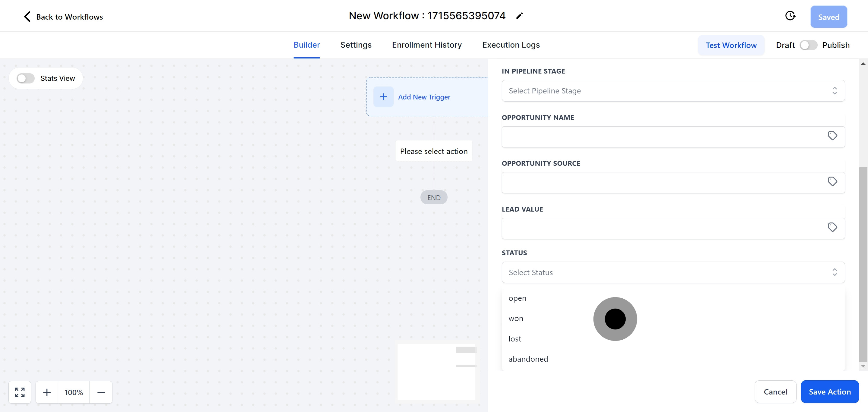Zoom out with the minus icon

click(101, 392)
